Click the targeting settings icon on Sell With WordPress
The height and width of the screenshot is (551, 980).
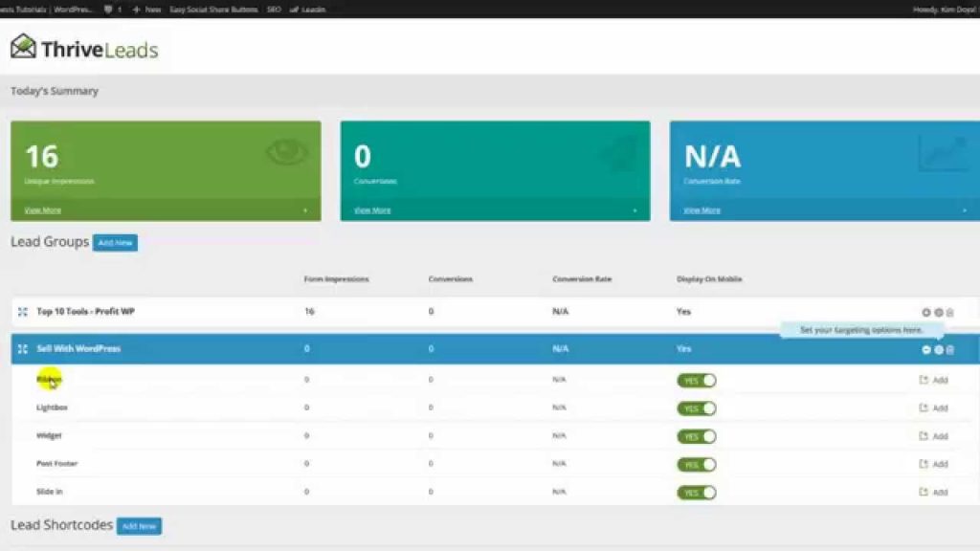tap(939, 350)
